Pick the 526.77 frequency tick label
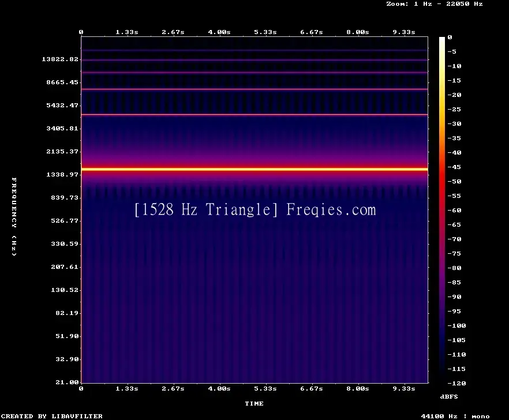Screen dimensions: 509x420 pos(65,221)
